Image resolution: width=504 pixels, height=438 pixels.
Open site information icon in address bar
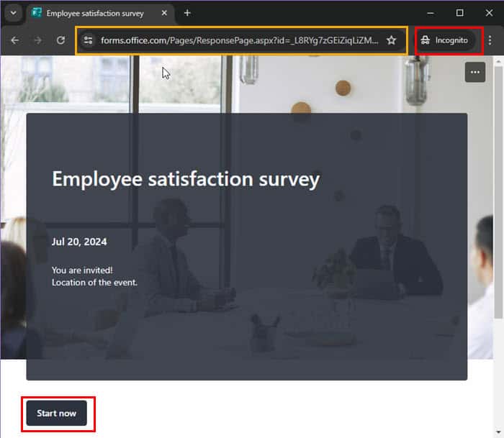[88, 40]
